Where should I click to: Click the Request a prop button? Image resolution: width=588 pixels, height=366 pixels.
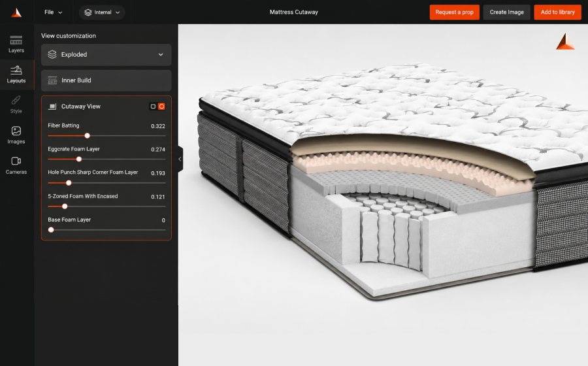(454, 12)
